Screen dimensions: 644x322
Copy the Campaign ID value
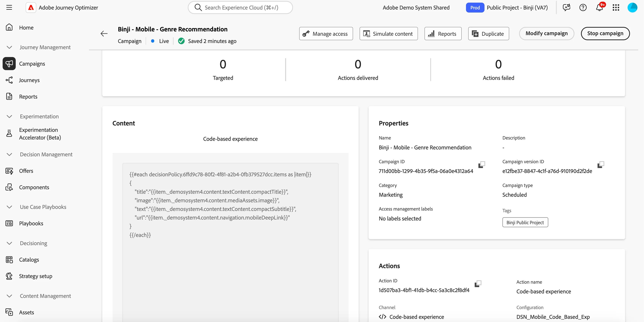[482, 165]
